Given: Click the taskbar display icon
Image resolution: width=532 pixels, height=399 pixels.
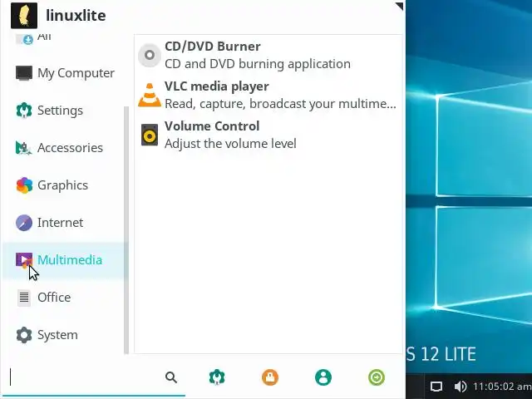Looking at the screenshot, I should tap(436, 387).
